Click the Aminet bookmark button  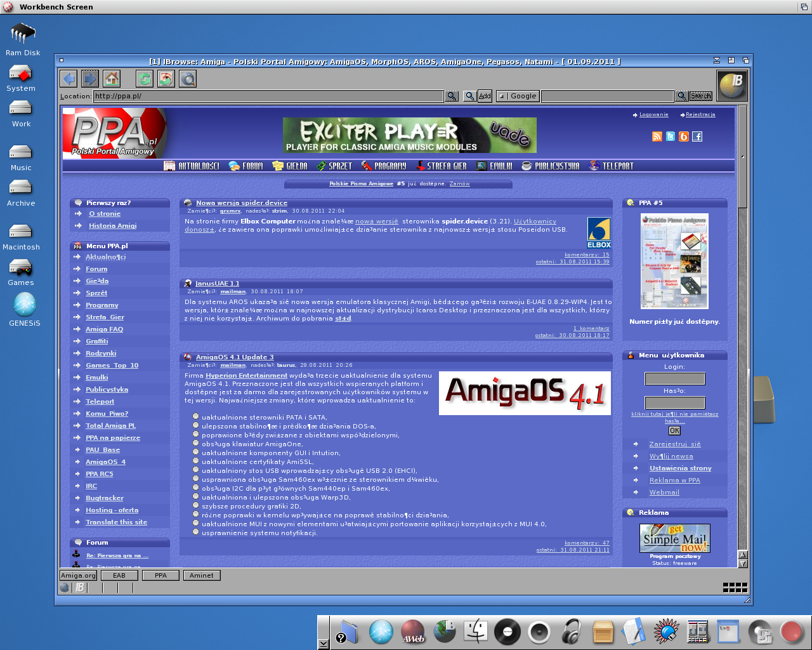click(x=202, y=575)
